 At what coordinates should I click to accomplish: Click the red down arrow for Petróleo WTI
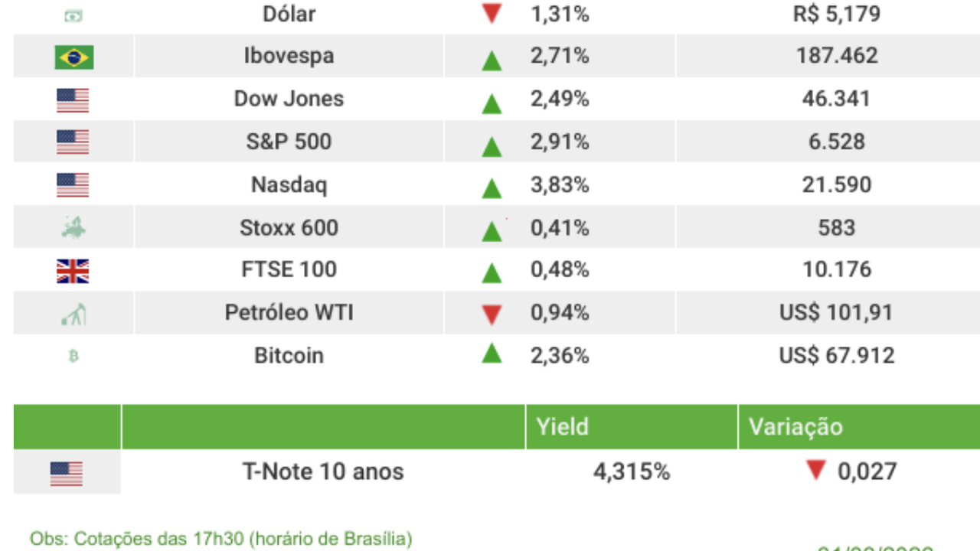(492, 314)
